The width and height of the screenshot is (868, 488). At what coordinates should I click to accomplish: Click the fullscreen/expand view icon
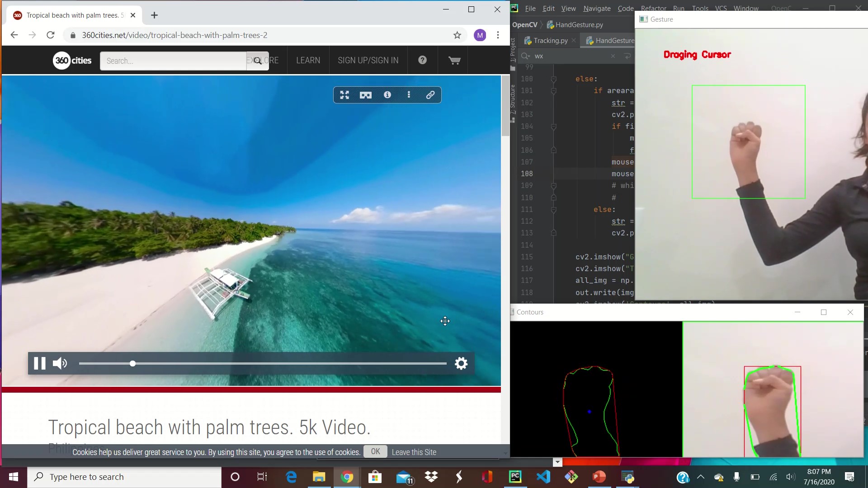(x=344, y=95)
